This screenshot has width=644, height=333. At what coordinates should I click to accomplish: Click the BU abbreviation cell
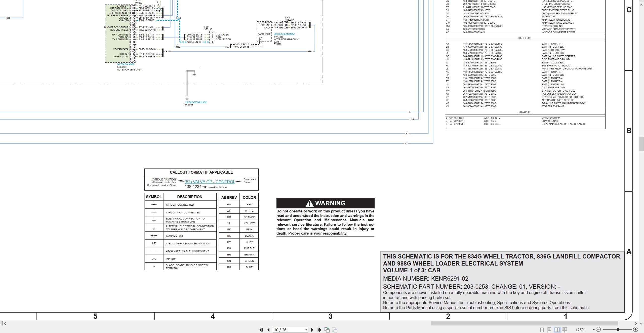click(x=229, y=267)
